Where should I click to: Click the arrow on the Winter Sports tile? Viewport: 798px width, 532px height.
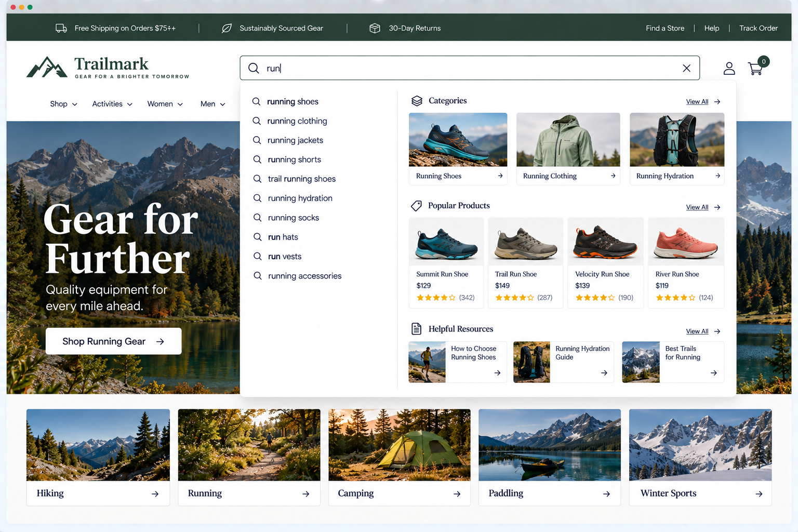tap(759, 494)
